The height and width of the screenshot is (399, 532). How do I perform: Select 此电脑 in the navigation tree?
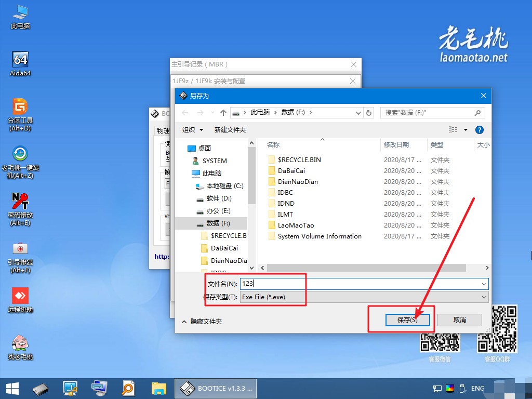212,174
